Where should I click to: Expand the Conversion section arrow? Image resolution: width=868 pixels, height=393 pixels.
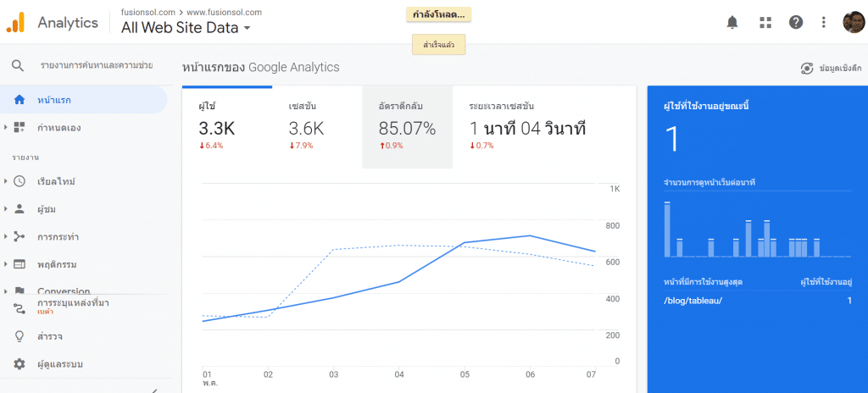[x=5, y=291]
